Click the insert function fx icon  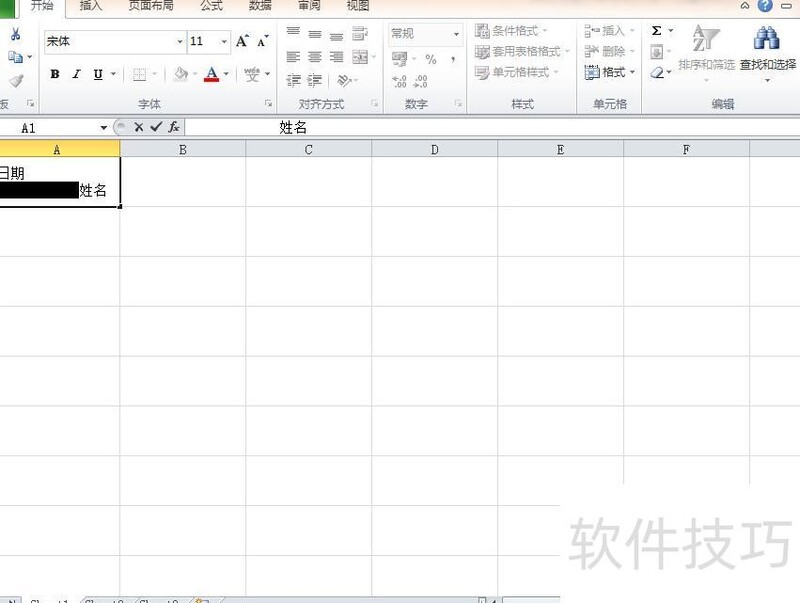coord(173,127)
